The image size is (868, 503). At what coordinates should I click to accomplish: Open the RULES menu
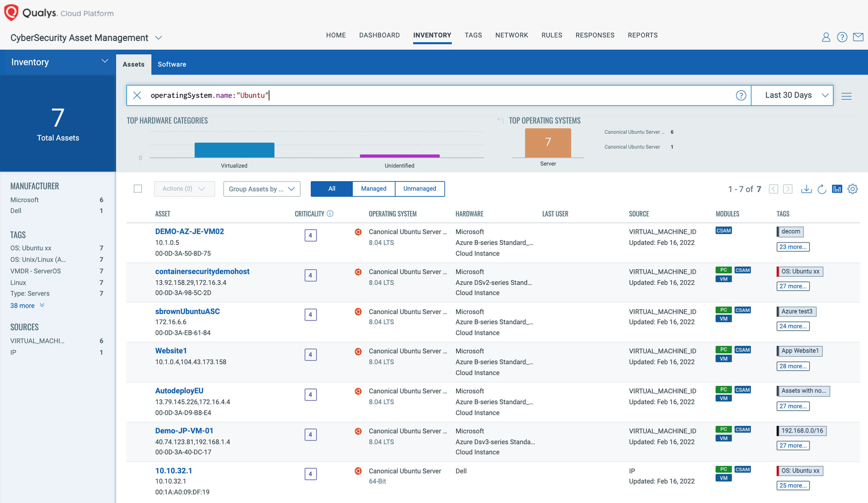(552, 35)
